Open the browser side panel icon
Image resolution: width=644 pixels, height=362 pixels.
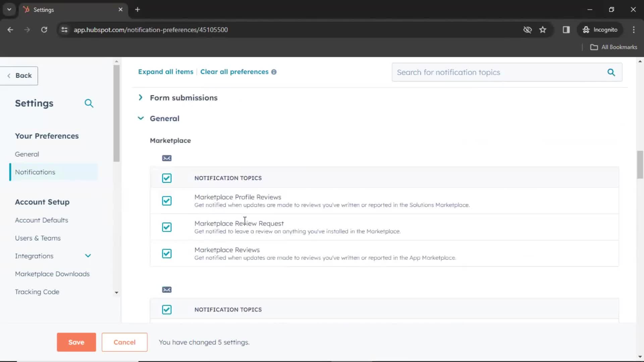click(566, 30)
